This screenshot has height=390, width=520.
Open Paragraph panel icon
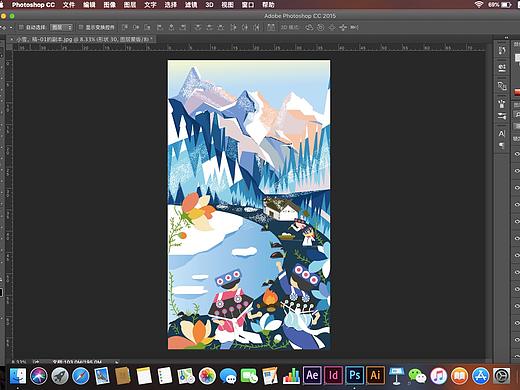(502, 145)
